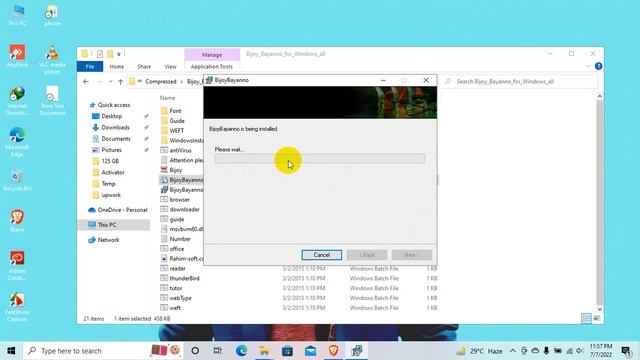Switch to details view layout icon
Viewport: 640px width, 360px height.
click(586, 318)
